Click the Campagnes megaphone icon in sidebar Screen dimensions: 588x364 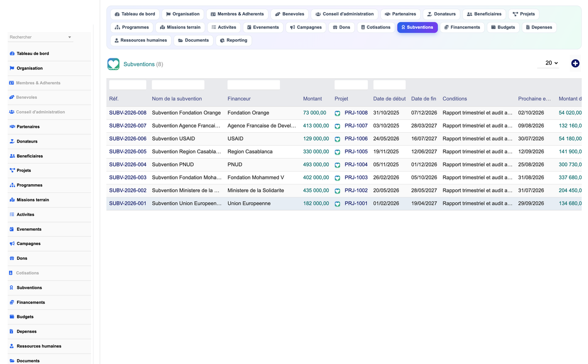pos(12,243)
